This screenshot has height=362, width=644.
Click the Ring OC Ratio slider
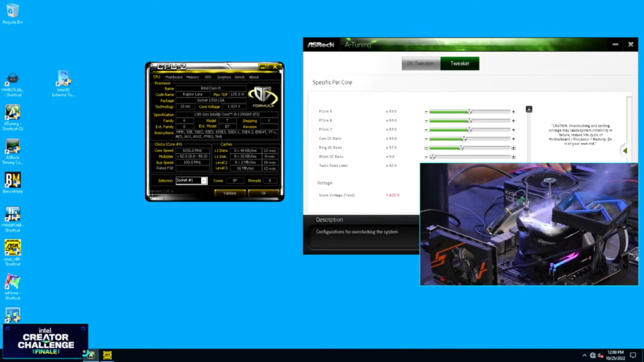470,148
